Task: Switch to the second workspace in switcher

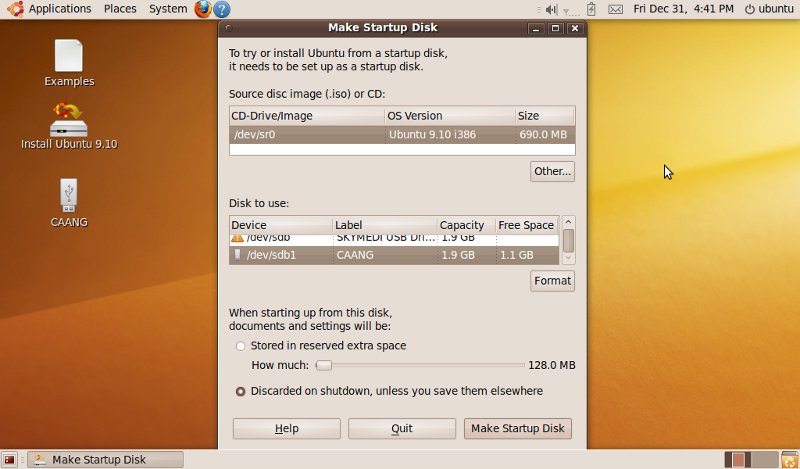Action: pos(765,459)
